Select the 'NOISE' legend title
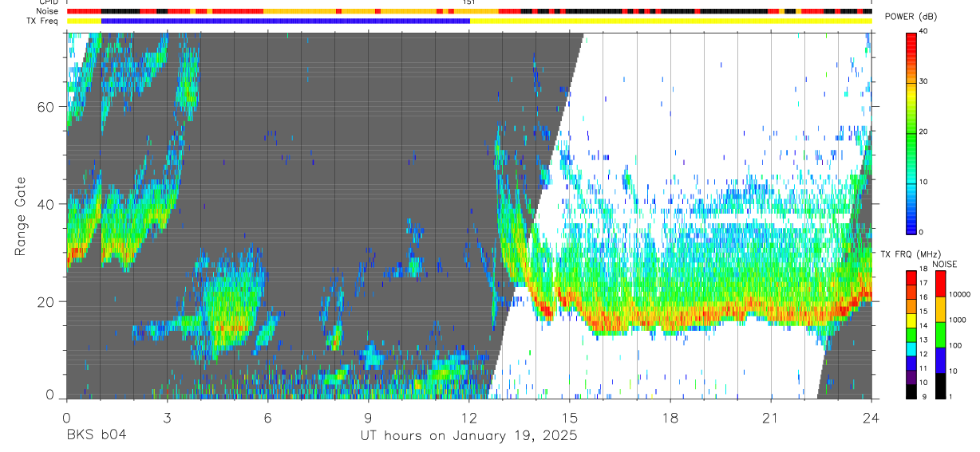Image resolution: width=980 pixels, height=452 pixels. (944, 264)
